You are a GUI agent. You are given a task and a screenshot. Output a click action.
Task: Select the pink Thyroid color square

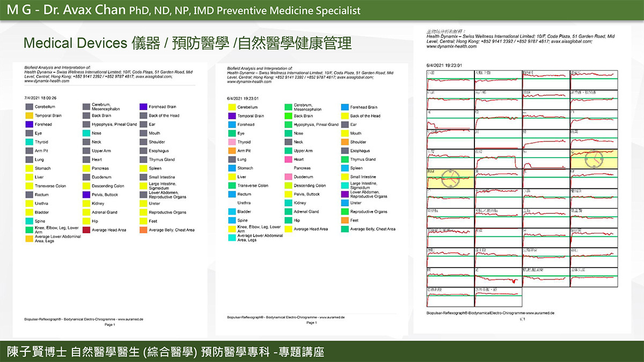tap(232, 142)
